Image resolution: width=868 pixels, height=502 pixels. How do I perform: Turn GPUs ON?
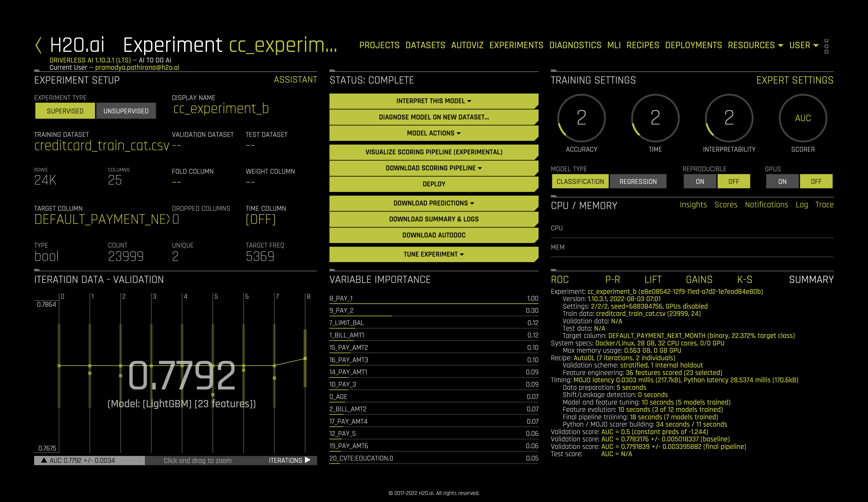tap(782, 181)
